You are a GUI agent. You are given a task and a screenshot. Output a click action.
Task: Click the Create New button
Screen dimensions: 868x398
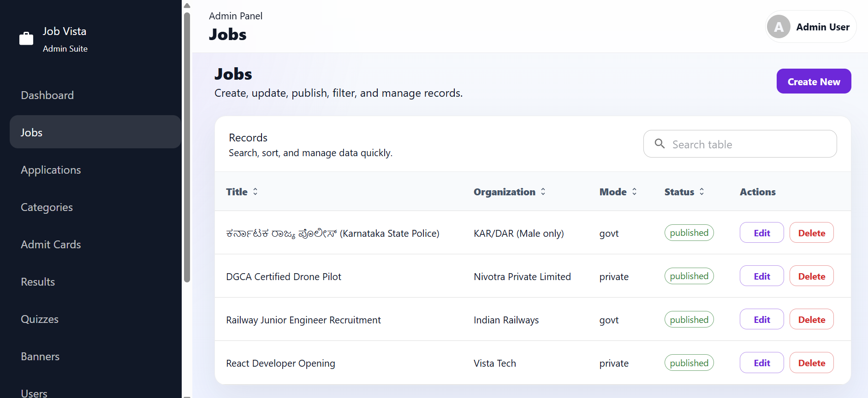(x=814, y=81)
